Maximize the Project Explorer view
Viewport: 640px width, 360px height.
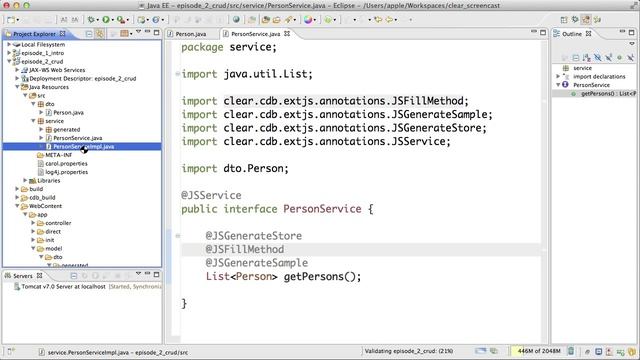coord(156,32)
